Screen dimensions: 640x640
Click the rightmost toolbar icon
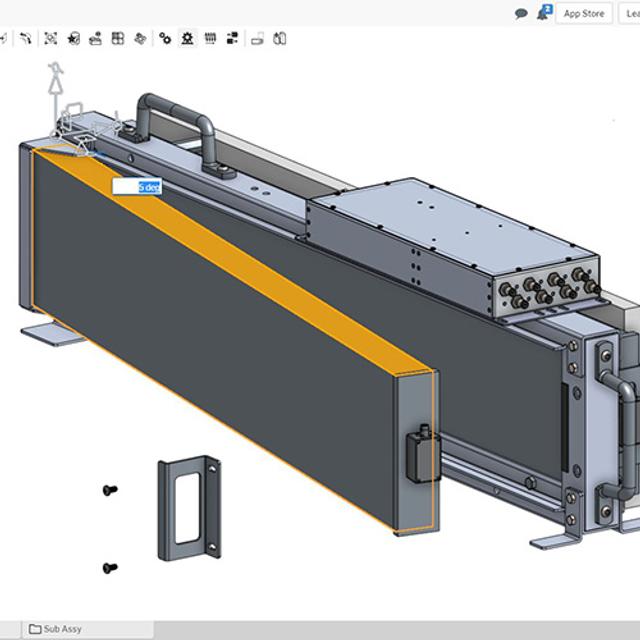[280, 39]
